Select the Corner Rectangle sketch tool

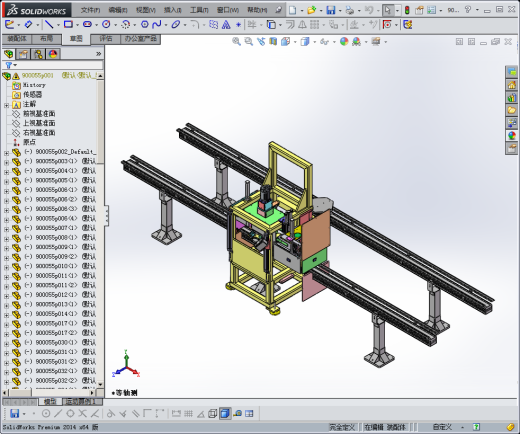[x=68, y=24]
